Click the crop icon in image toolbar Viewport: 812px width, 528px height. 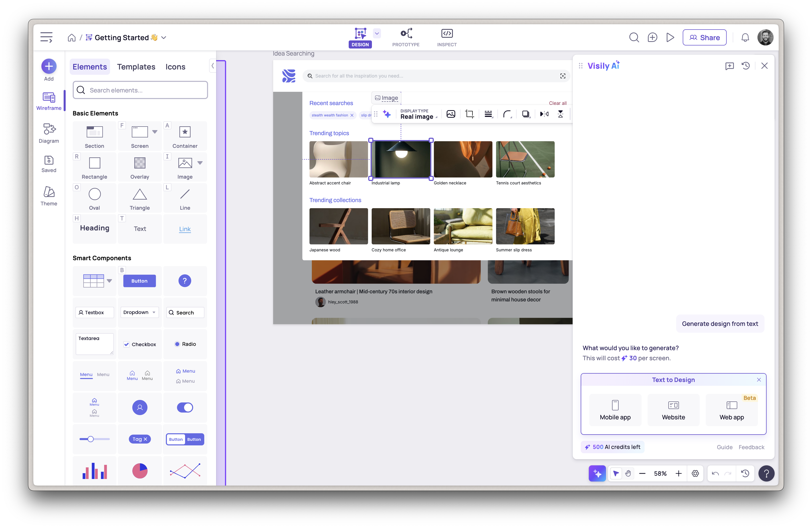[469, 114]
